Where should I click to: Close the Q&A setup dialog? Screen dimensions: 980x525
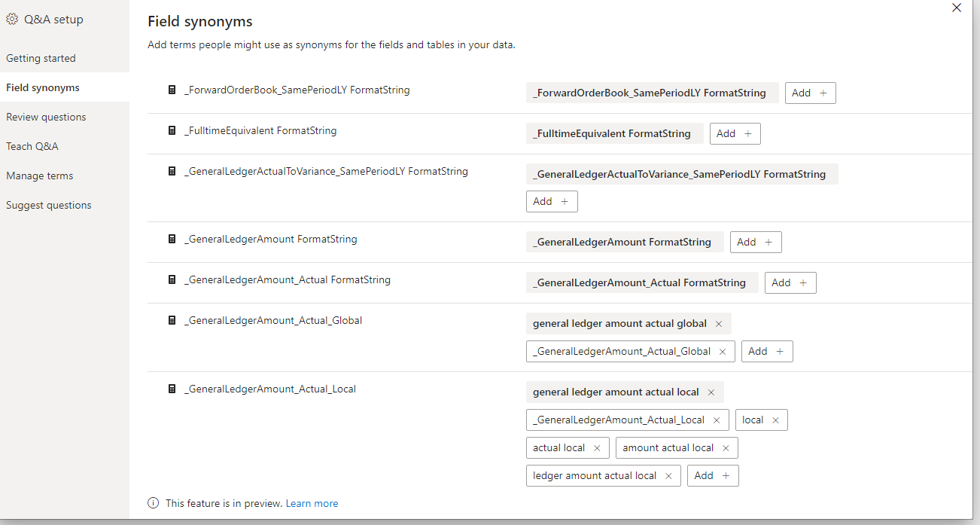(957, 8)
